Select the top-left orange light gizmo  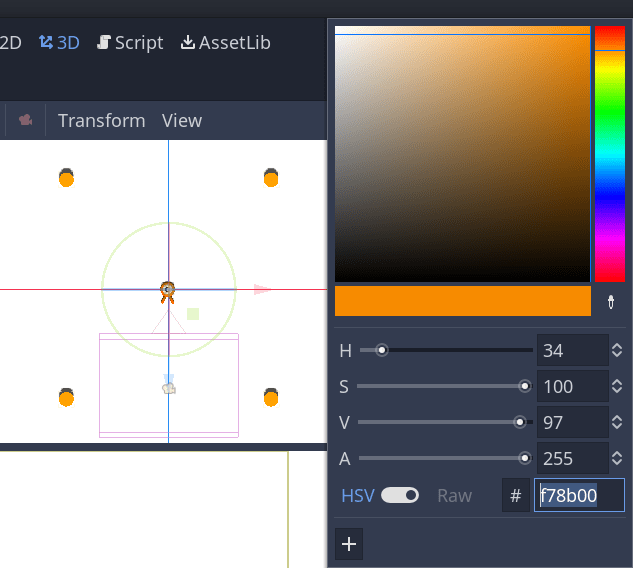point(66,178)
